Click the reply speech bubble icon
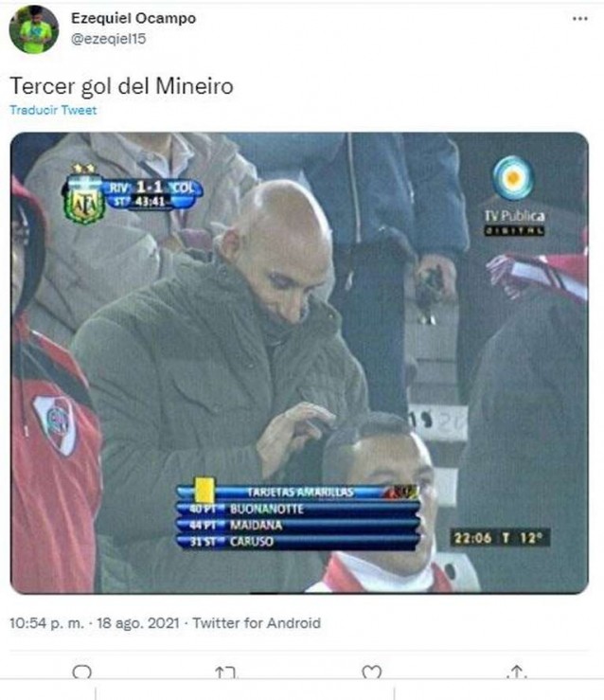The image size is (604, 700). (x=81, y=672)
